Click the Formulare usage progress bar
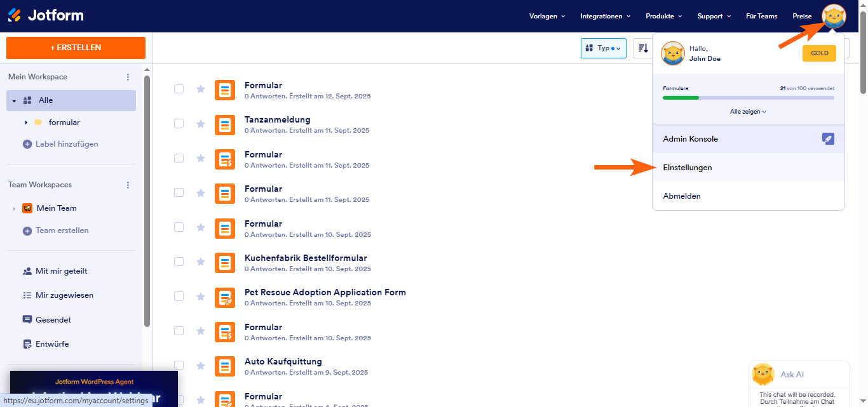The height and width of the screenshot is (407, 868). (748, 98)
